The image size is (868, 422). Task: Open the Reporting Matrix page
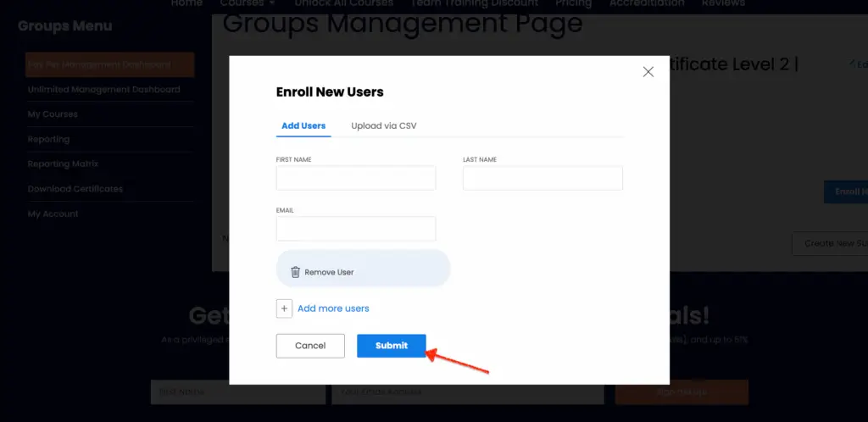tap(63, 164)
